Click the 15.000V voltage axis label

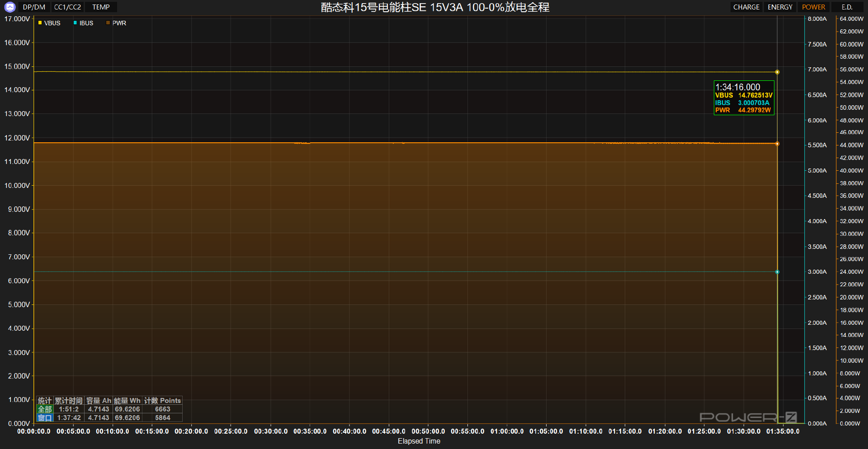click(17, 66)
